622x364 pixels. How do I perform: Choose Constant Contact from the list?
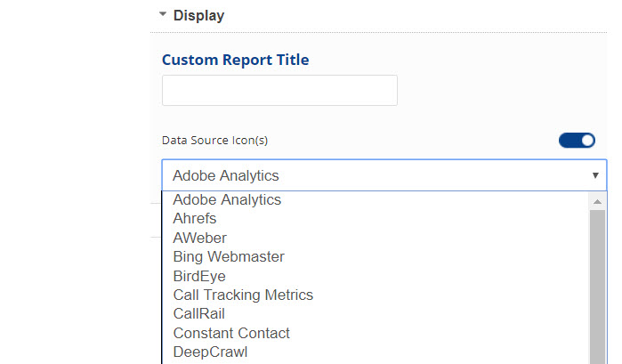click(231, 333)
